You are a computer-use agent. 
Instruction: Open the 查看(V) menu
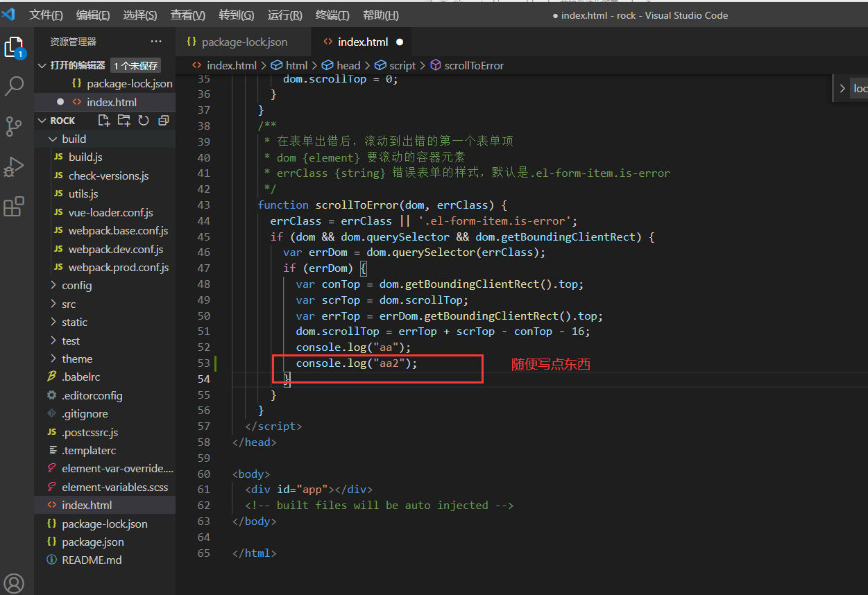tap(187, 15)
